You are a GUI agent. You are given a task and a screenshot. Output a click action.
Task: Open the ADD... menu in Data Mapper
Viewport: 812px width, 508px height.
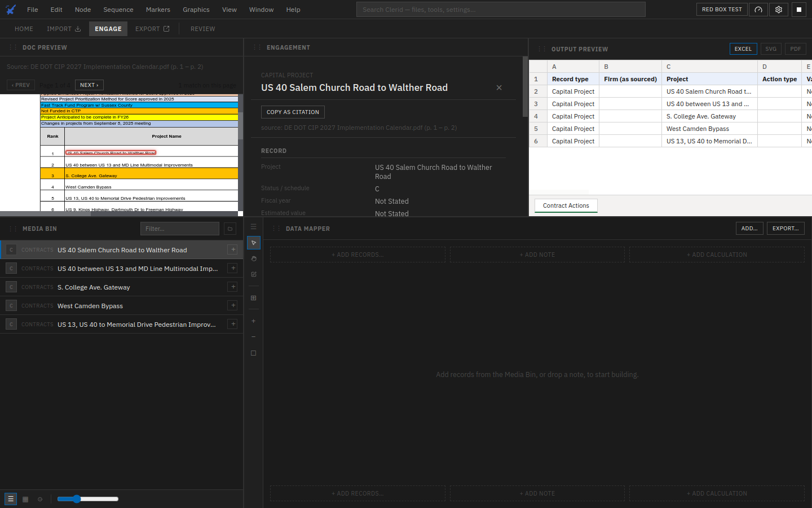(749, 229)
